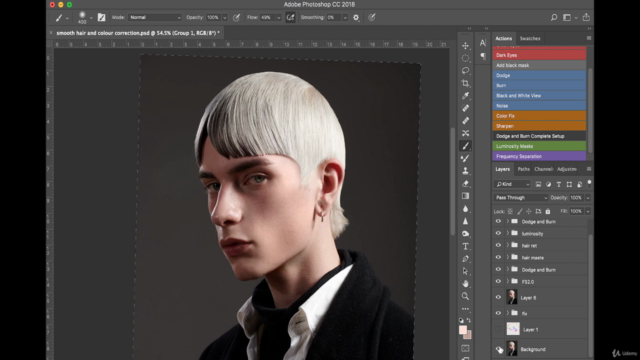
Task: Hide the hair ret group layer
Action: 498,245
